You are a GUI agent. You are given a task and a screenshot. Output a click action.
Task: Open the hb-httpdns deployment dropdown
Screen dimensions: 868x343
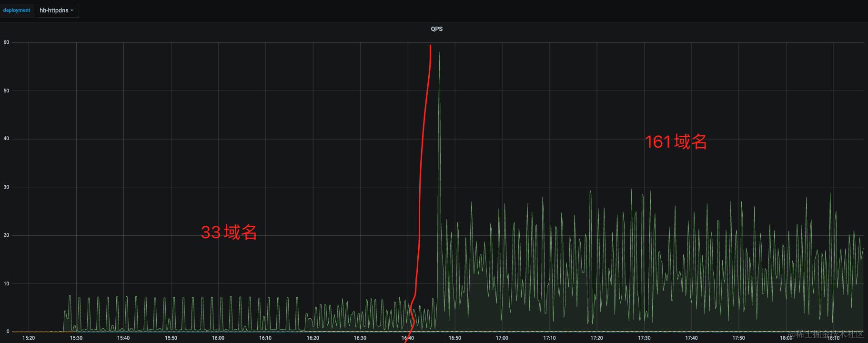tap(57, 10)
